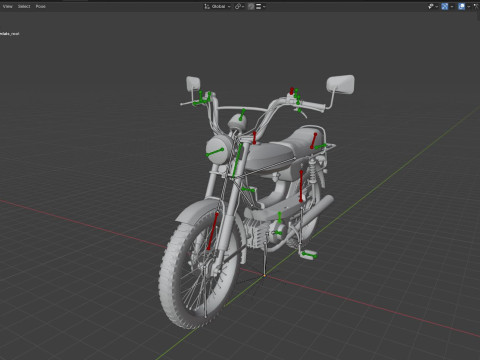Open the View menu
Screen dimensions: 480x360
7,6
